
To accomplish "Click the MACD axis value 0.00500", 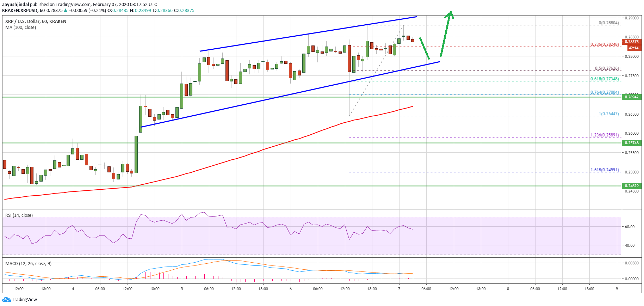I will point(632,263).
